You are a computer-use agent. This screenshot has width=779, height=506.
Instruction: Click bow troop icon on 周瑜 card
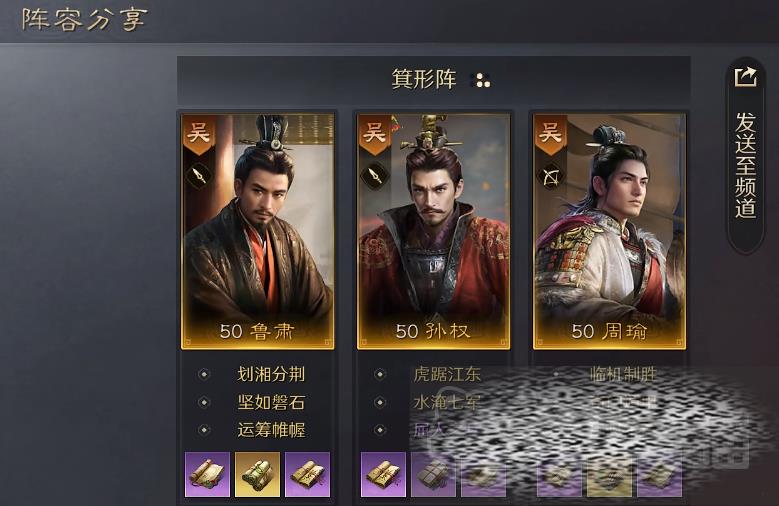click(x=550, y=177)
